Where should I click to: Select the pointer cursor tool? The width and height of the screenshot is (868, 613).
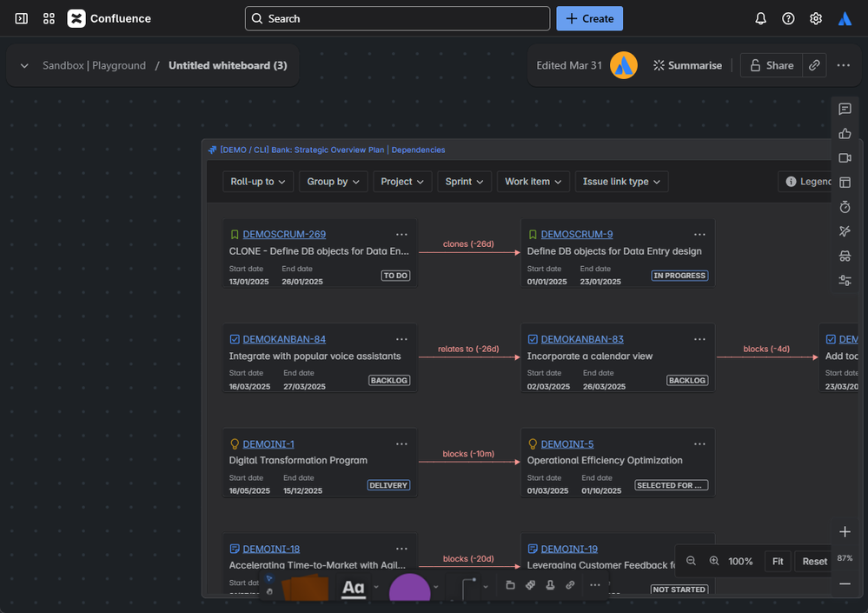click(x=269, y=578)
